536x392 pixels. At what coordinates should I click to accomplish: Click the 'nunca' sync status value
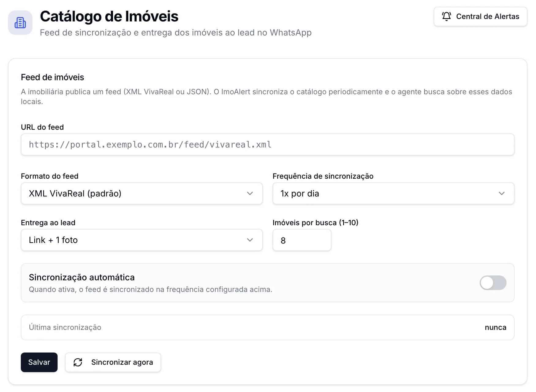coord(495,327)
